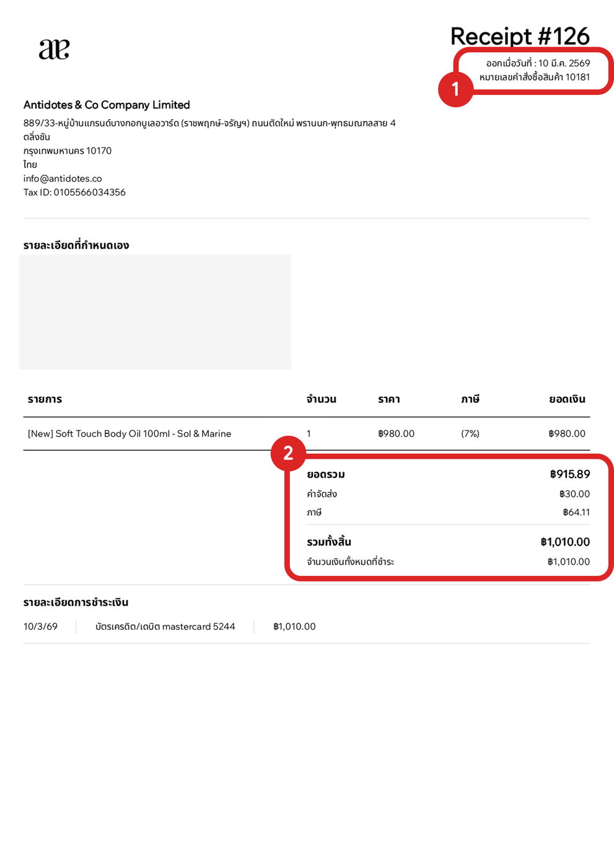This screenshot has width=614, height=868.
Task: Click the issue date "10 มี.ค. 2569"
Action: 564,63
